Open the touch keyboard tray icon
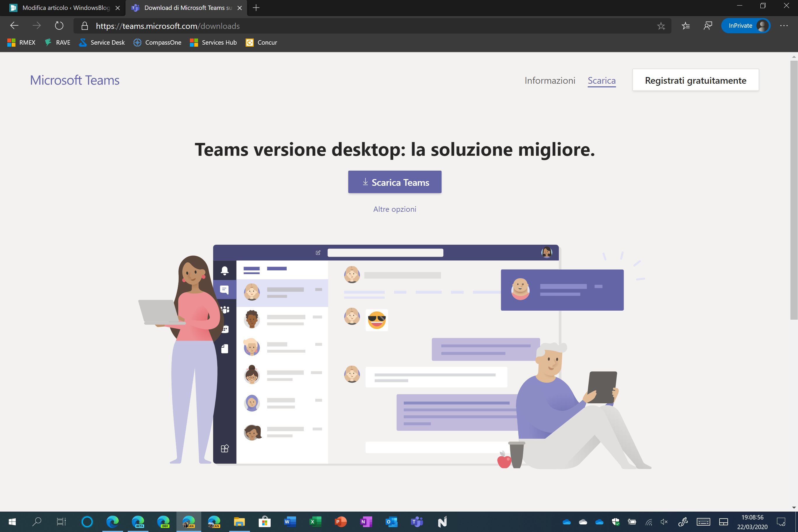The width and height of the screenshot is (798, 532). 704,522
